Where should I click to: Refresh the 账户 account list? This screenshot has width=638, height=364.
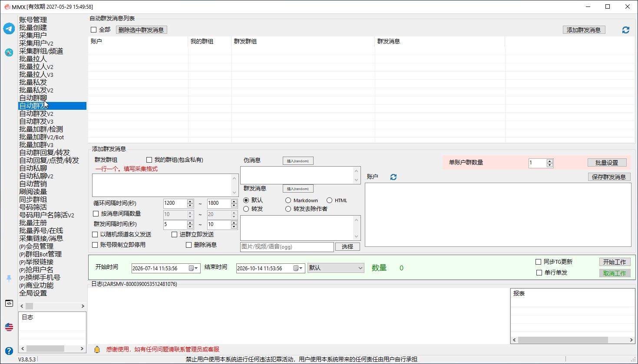[x=393, y=177]
